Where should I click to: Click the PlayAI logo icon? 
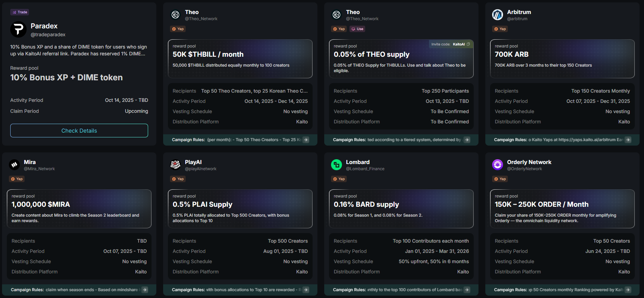click(x=175, y=165)
